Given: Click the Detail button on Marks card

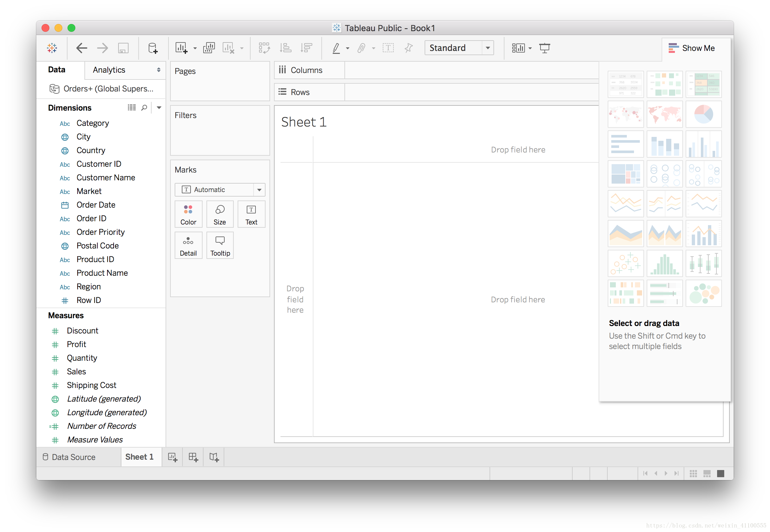Looking at the screenshot, I should coord(188,246).
